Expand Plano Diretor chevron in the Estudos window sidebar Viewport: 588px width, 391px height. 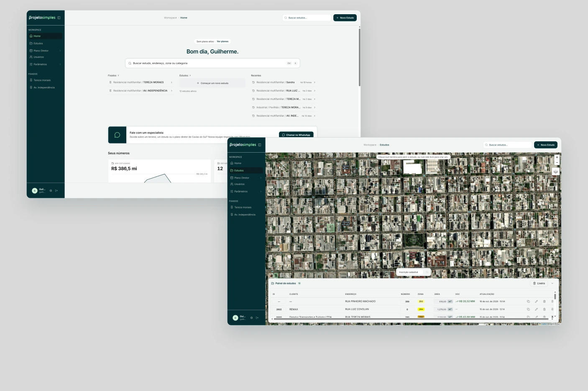tap(261, 178)
